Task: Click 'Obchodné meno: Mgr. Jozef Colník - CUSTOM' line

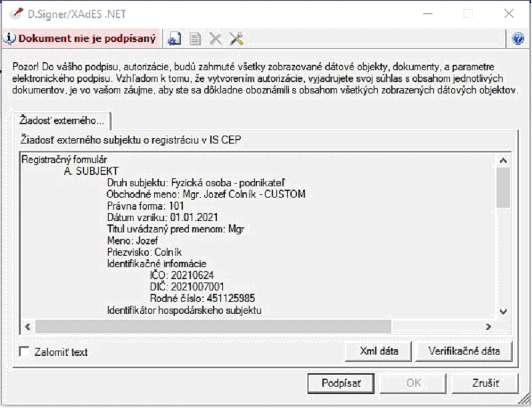Action: tap(206, 194)
